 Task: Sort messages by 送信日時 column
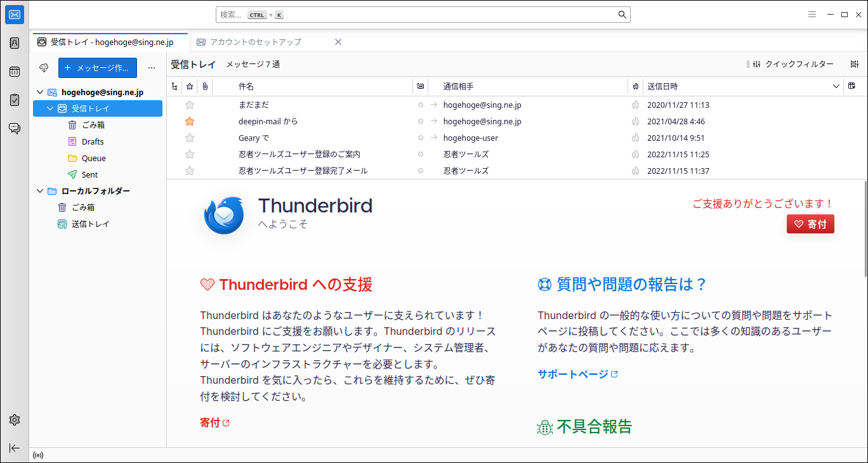pyautogui.click(x=662, y=86)
